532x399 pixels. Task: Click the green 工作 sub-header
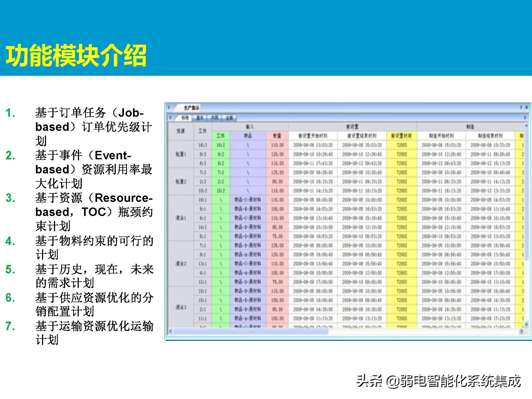[x=221, y=136]
